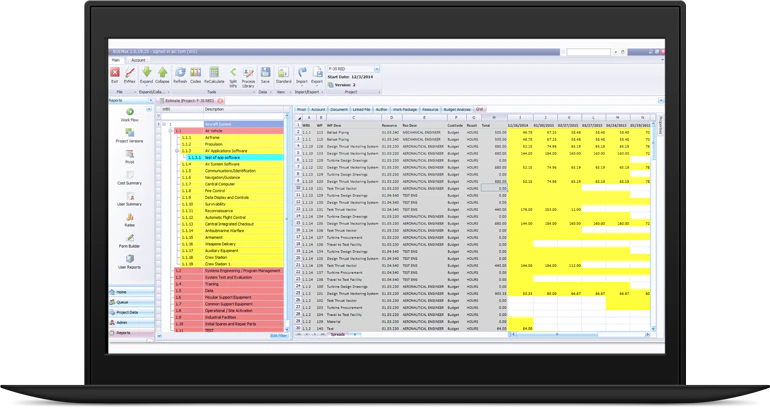
Task: Open Form Builder in the sidebar
Action: pyautogui.click(x=130, y=239)
